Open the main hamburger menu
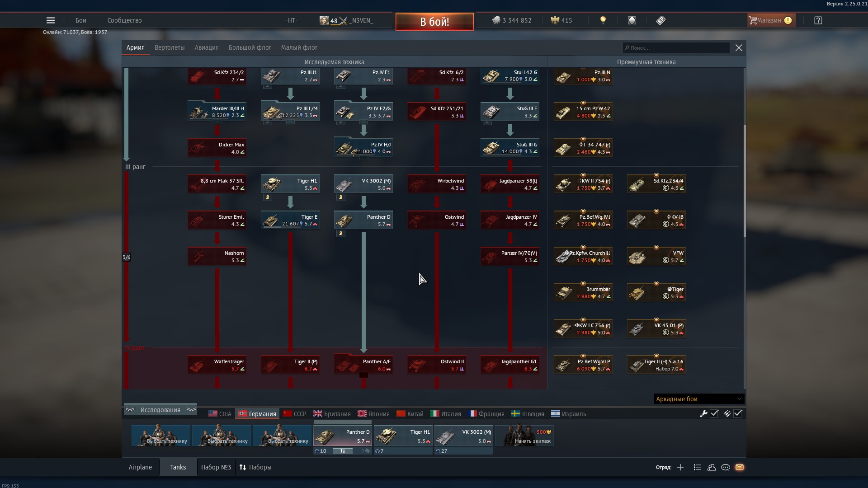The image size is (868, 488). 51,20
